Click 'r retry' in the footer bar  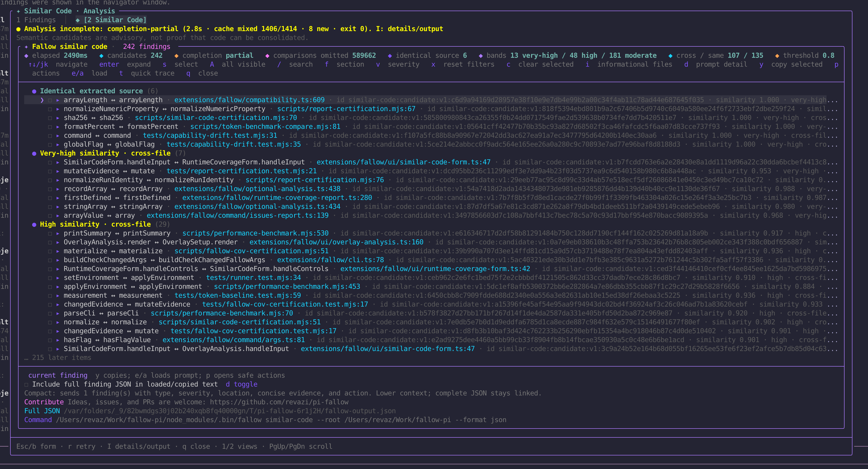click(x=82, y=447)
